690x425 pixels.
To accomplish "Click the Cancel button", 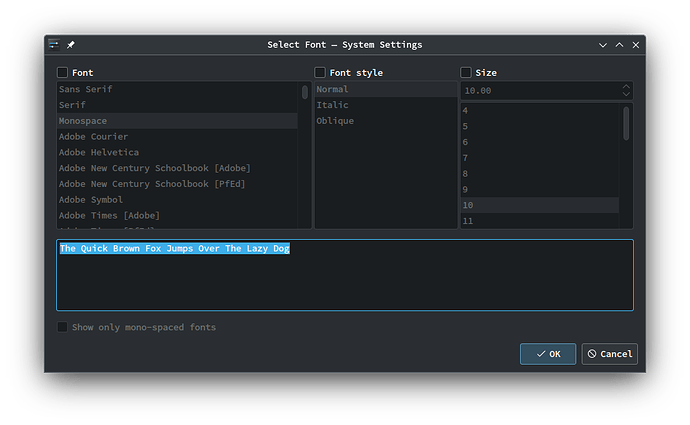I will click(609, 354).
